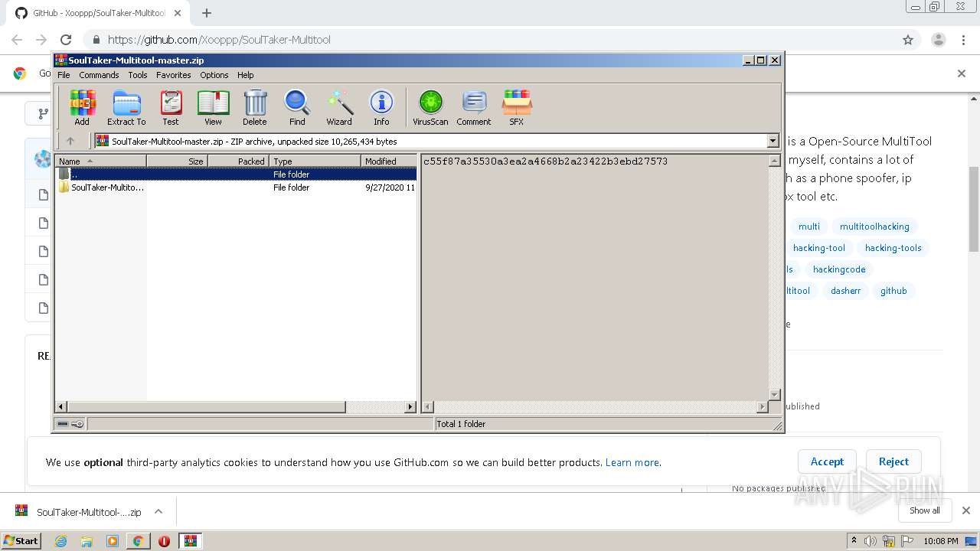Click right arrow of file list scrollbar
Viewport: 980px width, 551px height.
[410, 406]
